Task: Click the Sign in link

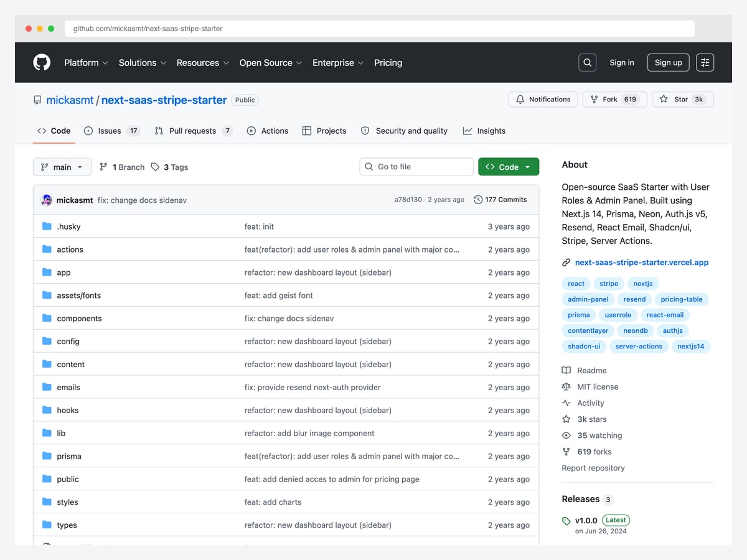Action: [x=622, y=62]
